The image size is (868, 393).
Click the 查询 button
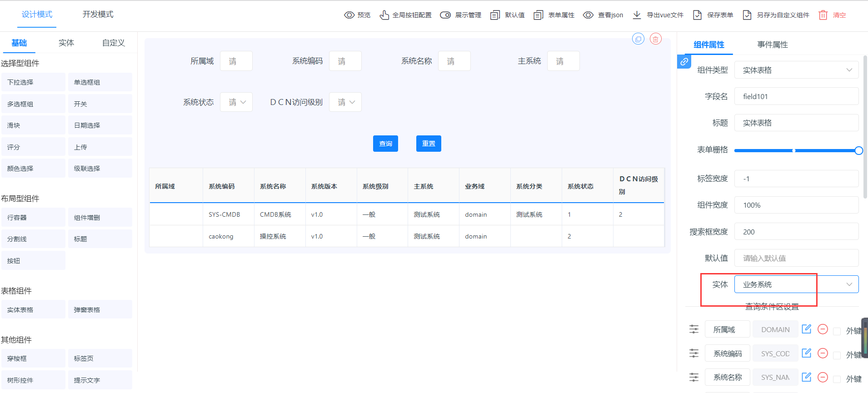click(385, 144)
